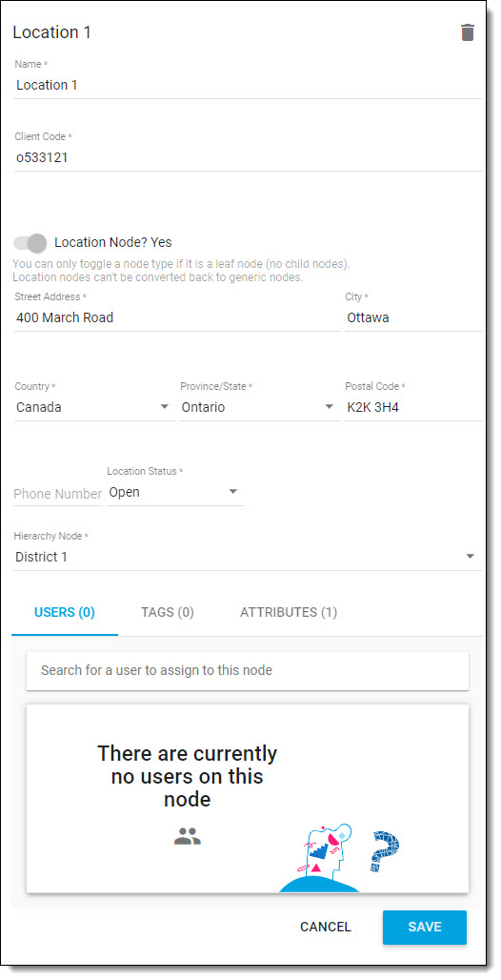Image resolution: width=501 pixels, height=980 pixels.
Task: Click the trash delete icon
Action: [x=468, y=32]
